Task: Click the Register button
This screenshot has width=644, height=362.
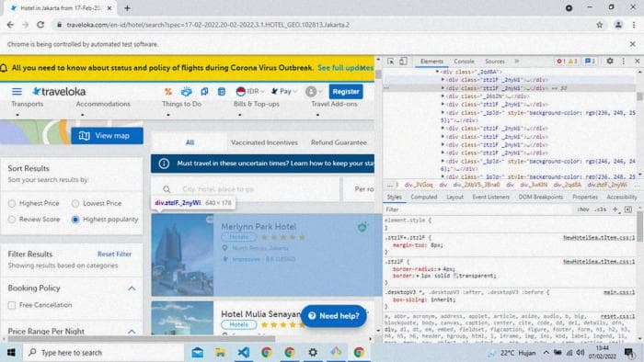Action: (x=346, y=92)
